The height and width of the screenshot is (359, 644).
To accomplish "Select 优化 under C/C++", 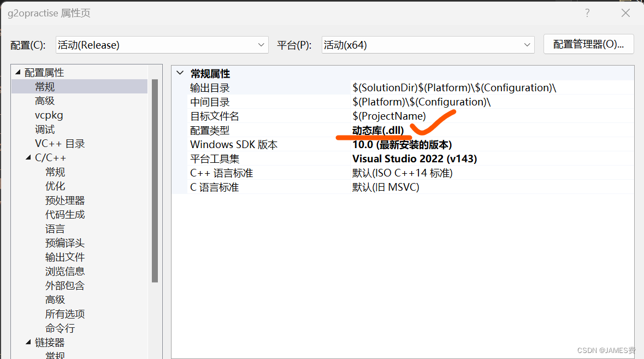I will (x=55, y=185).
